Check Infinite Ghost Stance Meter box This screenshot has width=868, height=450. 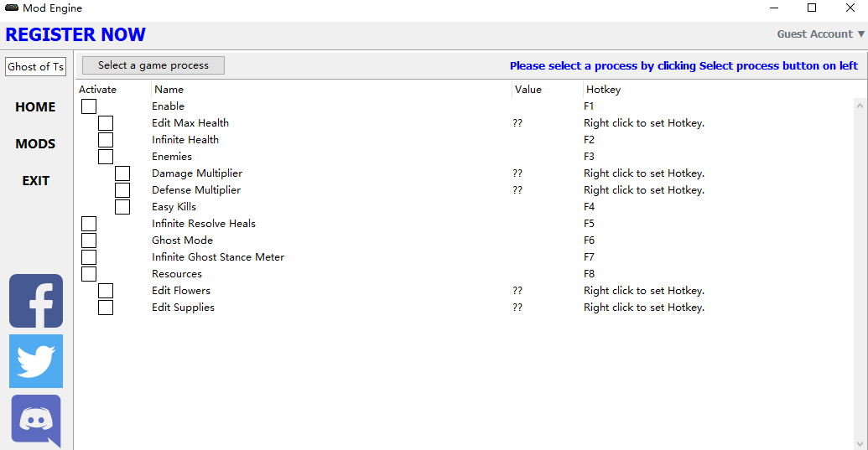[89, 257]
